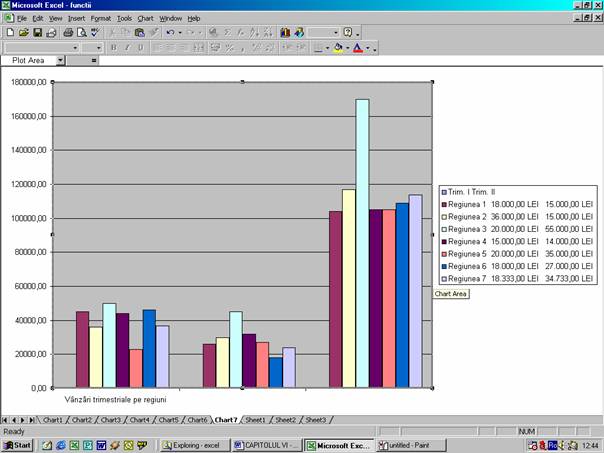Toggle Bold formatting button
The height and width of the screenshot is (453, 604).
[113, 47]
